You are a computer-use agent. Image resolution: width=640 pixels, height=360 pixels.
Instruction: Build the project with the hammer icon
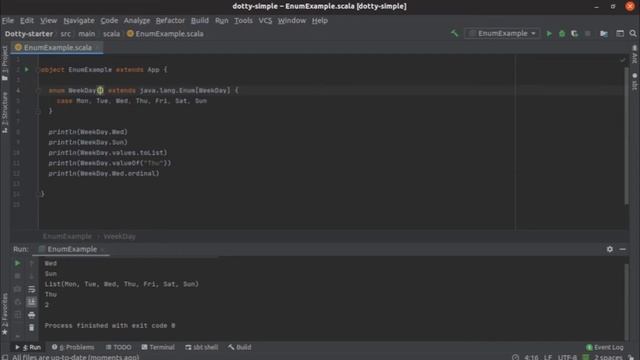click(454, 33)
